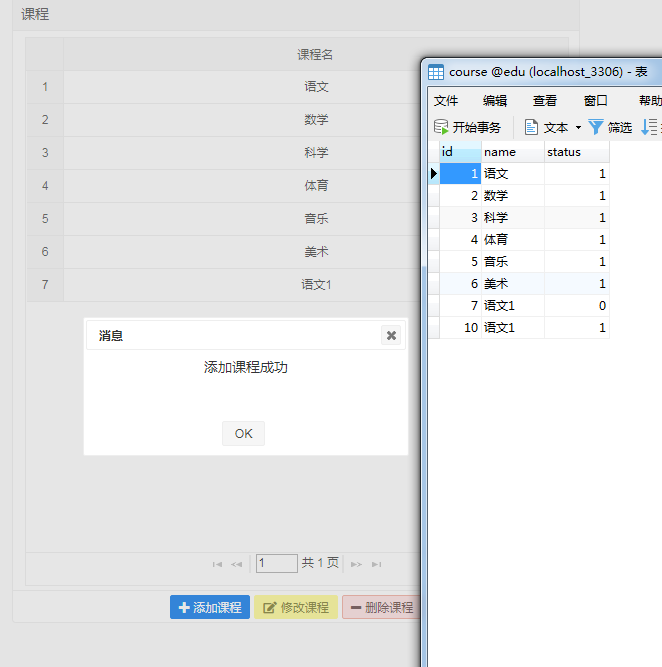Open the 文件 menu
This screenshot has height=667, width=662.
(446, 100)
